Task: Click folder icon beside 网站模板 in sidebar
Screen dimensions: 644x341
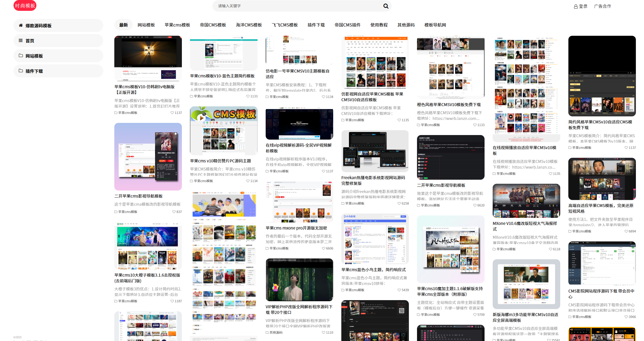Action: point(21,55)
